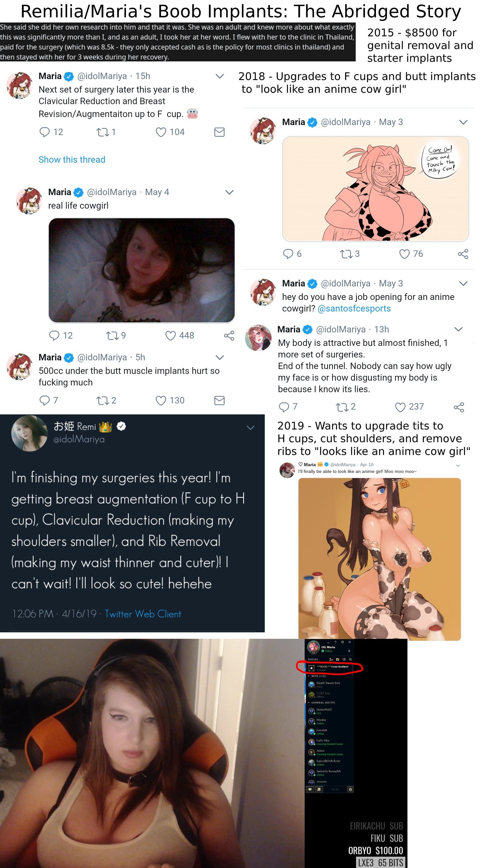Click the settings gear in League client header
Viewport: 482px width, 868px height.
343,642
